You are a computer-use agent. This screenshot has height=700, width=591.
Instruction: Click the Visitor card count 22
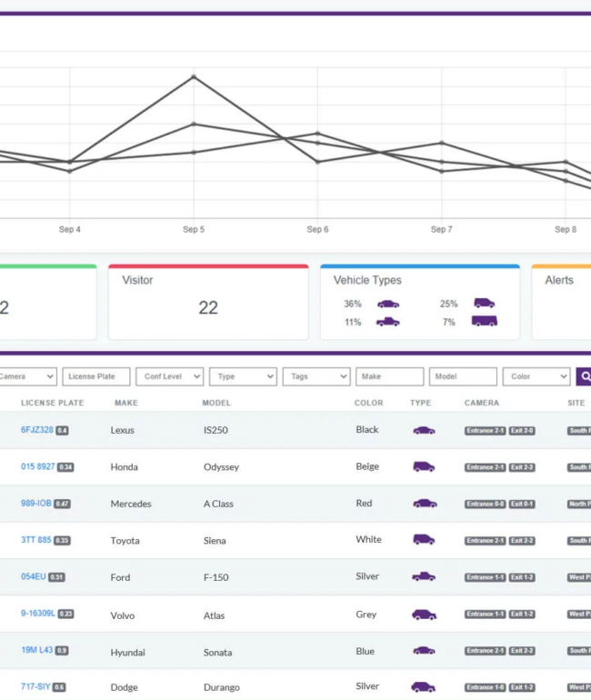pyautogui.click(x=208, y=307)
